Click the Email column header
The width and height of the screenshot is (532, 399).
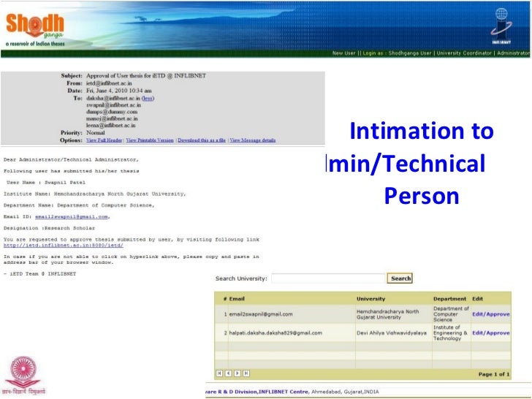[237, 299]
